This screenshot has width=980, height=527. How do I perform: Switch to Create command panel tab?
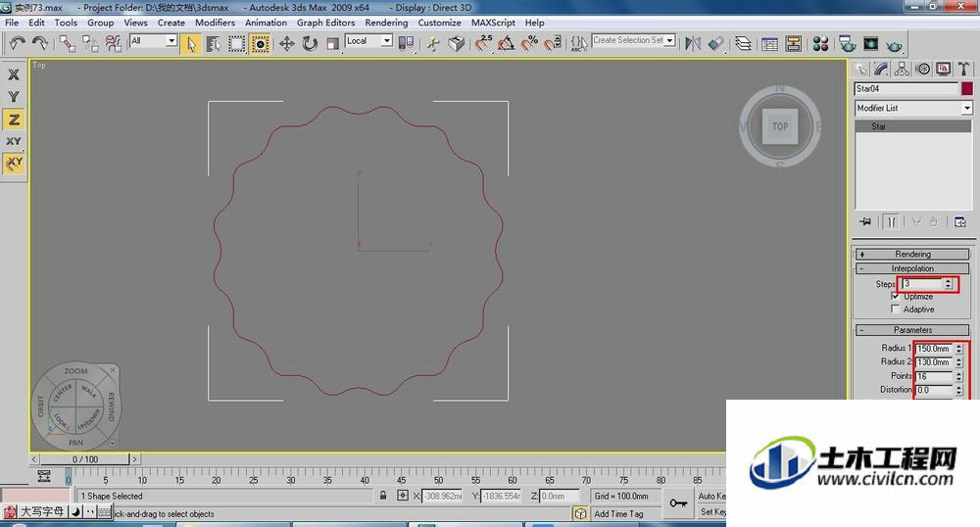[x=861, y=69]
